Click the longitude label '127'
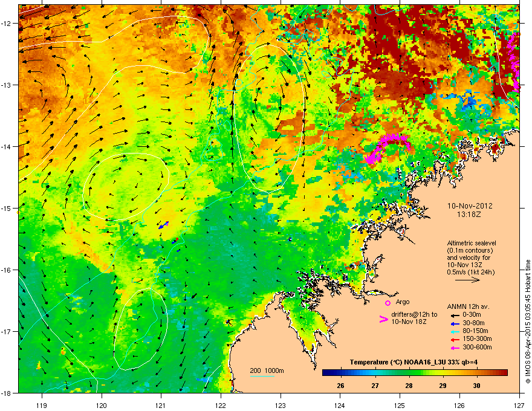 pos(519,405)
